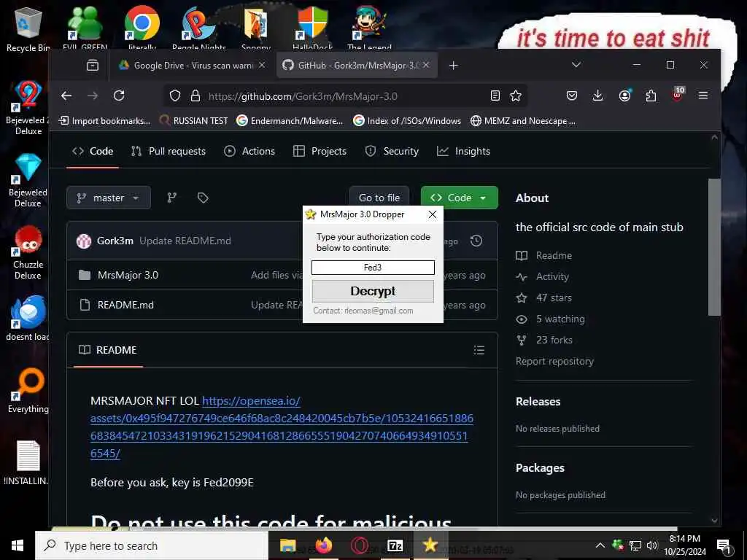
Task: Open Firefox downloads panel
Action: (x=597, y=96)
